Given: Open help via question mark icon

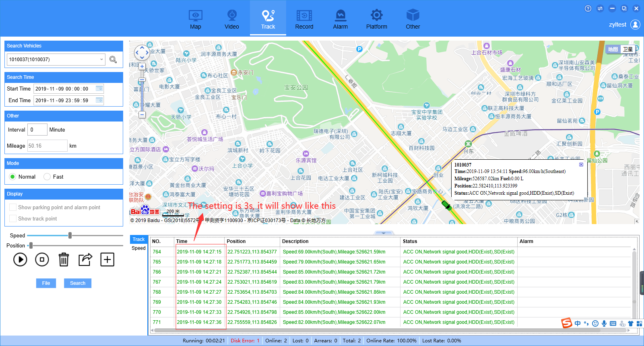Looking at the screenshot, I should (588, 8).
